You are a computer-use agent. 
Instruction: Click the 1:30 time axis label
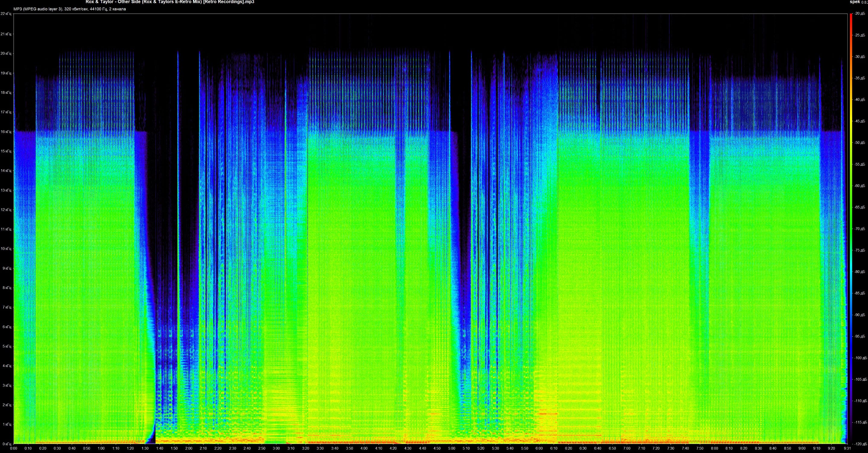[145, 448]
